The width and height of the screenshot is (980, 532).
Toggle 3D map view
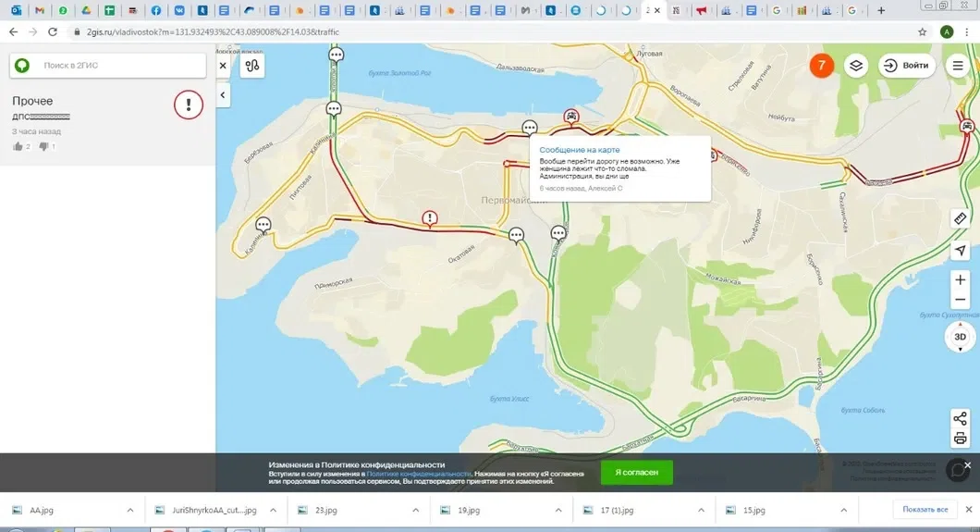pos(960,337)
